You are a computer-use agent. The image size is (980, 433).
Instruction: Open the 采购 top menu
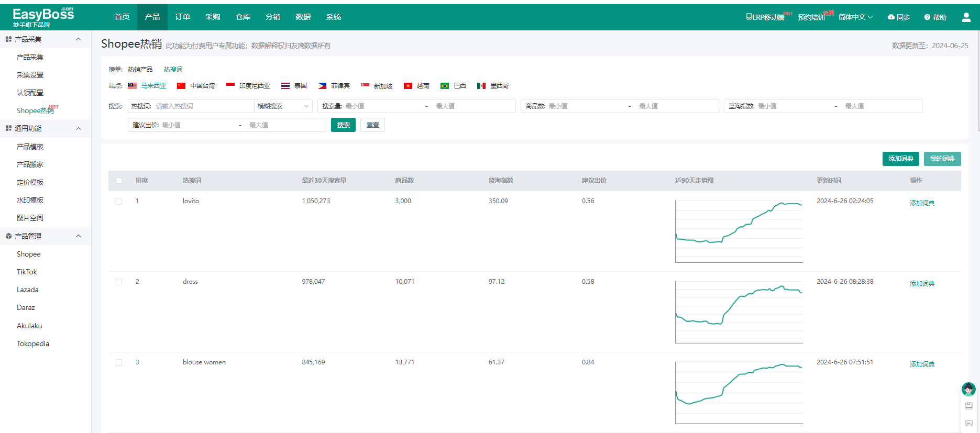[x=213, y=17]
